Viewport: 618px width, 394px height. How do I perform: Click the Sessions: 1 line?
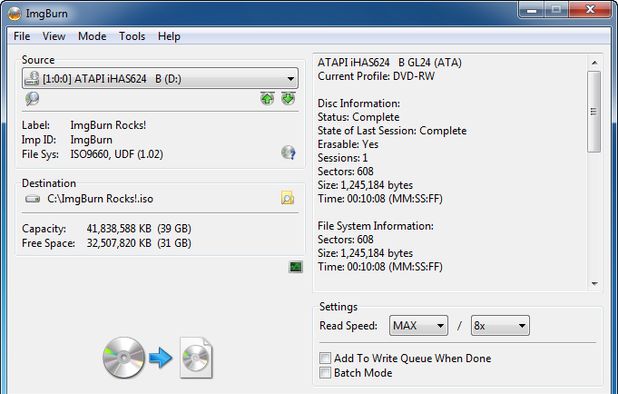pos(343,158)
